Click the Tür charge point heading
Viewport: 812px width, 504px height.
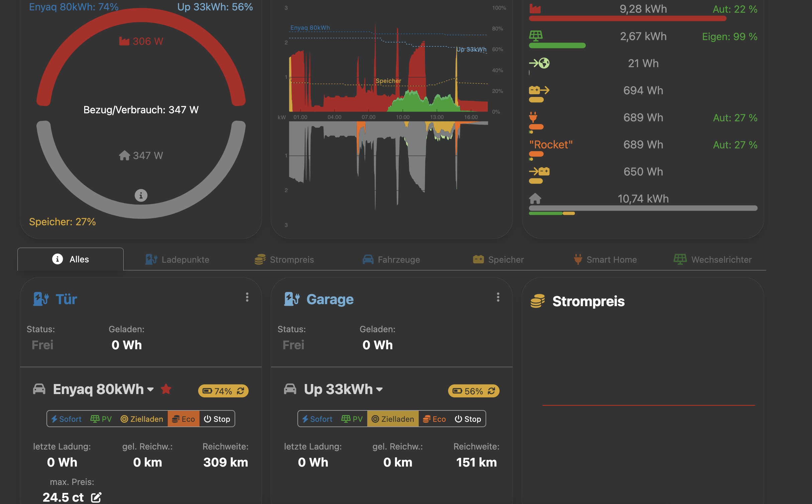point(66,299)
